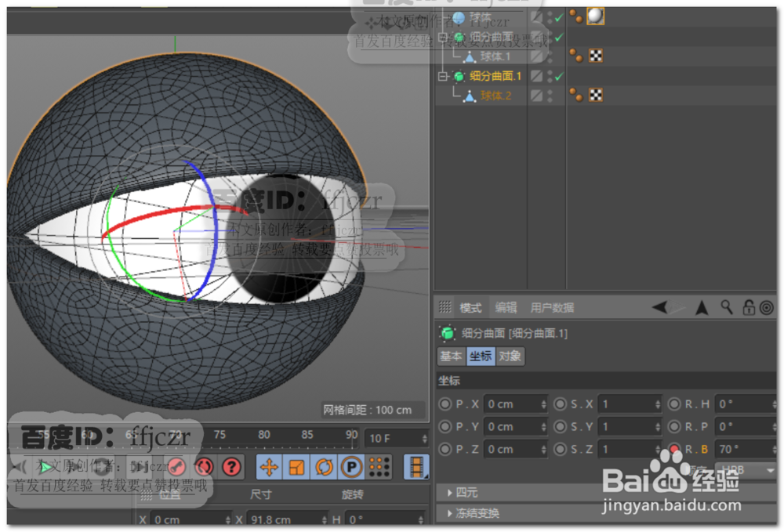Click the record active objects key icon

coord(176,467)
